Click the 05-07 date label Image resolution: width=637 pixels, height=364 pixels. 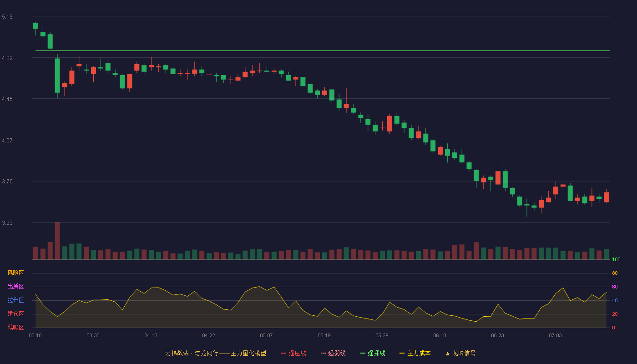(266, 335)
